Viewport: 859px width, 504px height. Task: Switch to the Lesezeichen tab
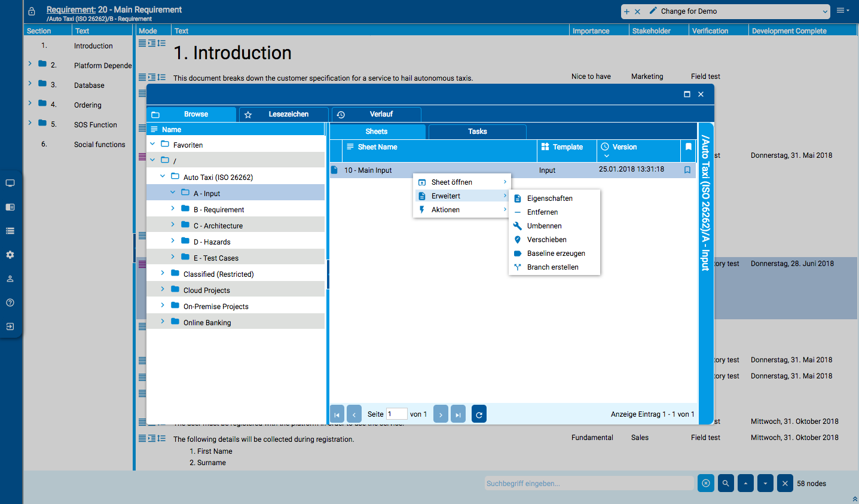coord(284,114)
